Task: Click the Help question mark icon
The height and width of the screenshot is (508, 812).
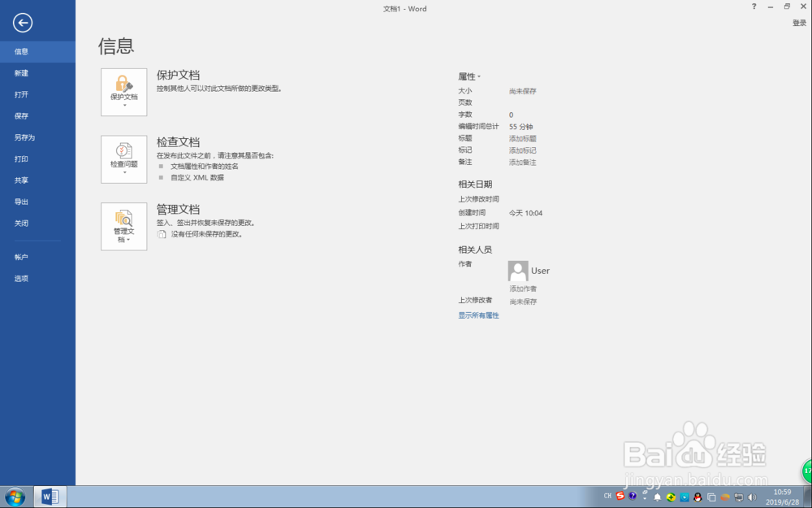Action: coord(754,7)
